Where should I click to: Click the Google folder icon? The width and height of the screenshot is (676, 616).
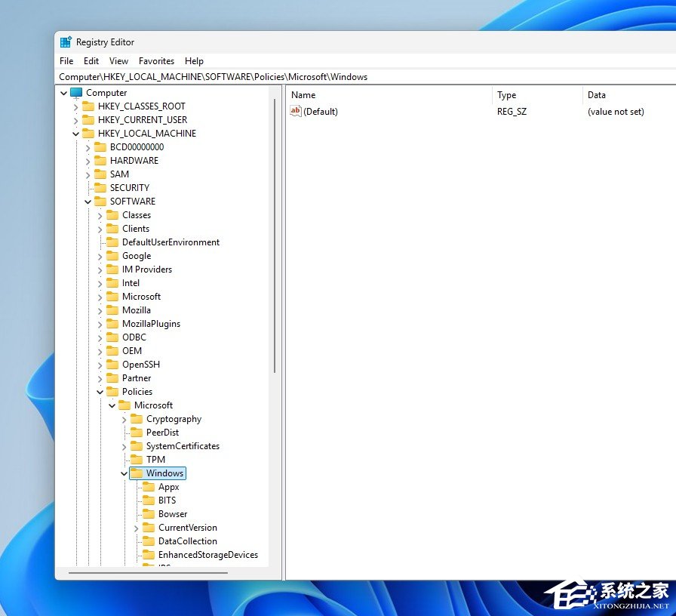click(x=112, y=256)
